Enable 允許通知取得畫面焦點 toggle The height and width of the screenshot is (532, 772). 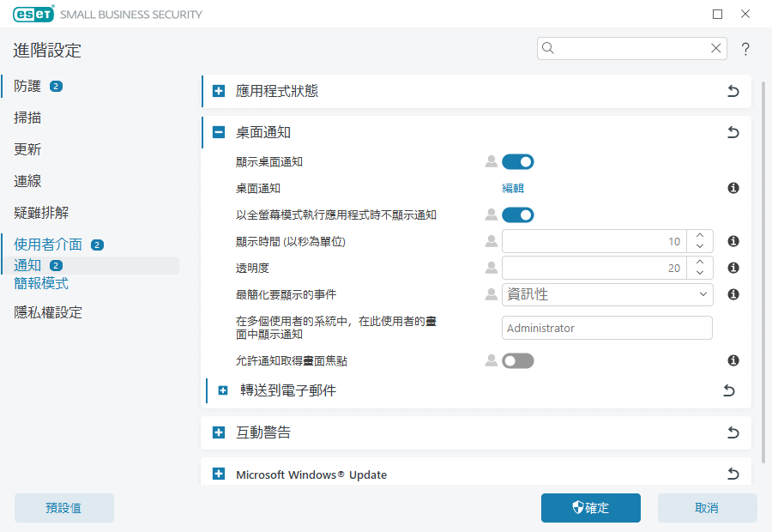pyautogui.click(x=518, y=361)
